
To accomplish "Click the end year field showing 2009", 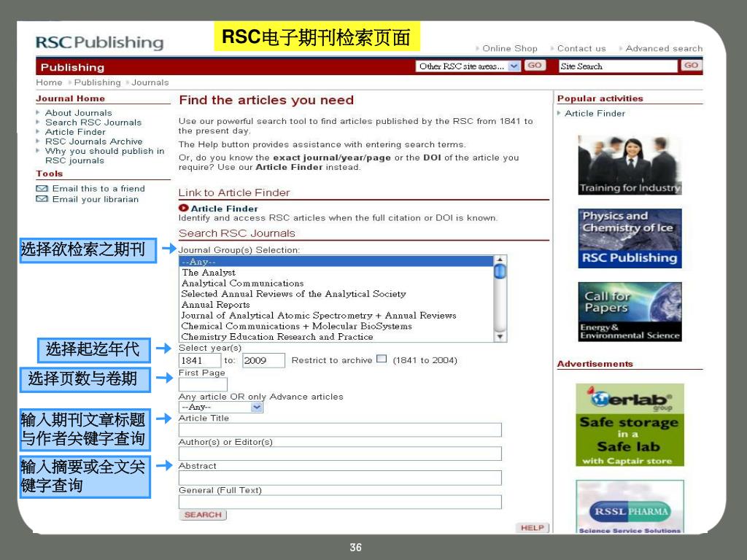I will click(263, 360).
